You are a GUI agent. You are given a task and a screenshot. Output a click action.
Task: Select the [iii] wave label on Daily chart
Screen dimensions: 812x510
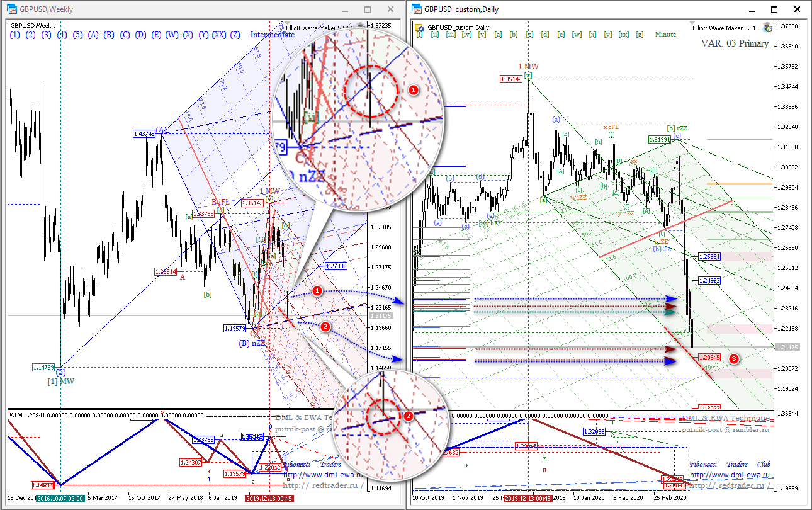(x=451, y=35)
